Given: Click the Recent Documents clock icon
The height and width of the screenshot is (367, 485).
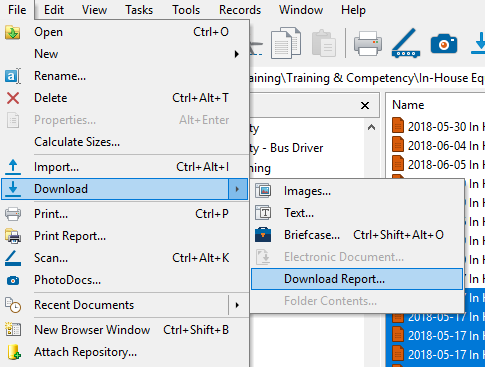Looking at the screenshot, I should point(13,305).
